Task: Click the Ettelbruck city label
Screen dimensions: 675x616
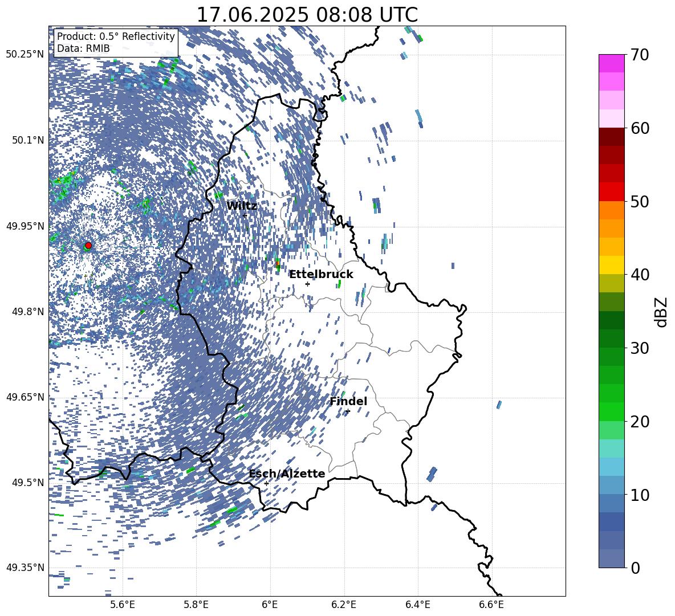Action: (321, 274)
